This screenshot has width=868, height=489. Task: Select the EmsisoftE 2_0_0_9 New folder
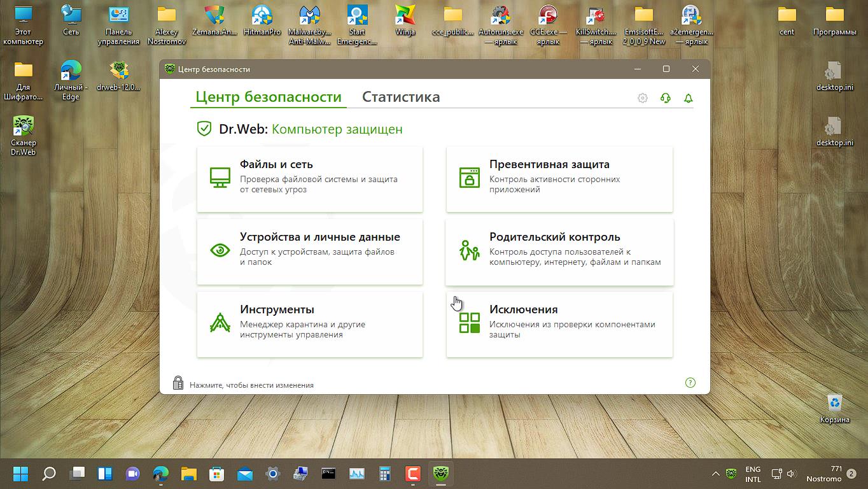644,25
